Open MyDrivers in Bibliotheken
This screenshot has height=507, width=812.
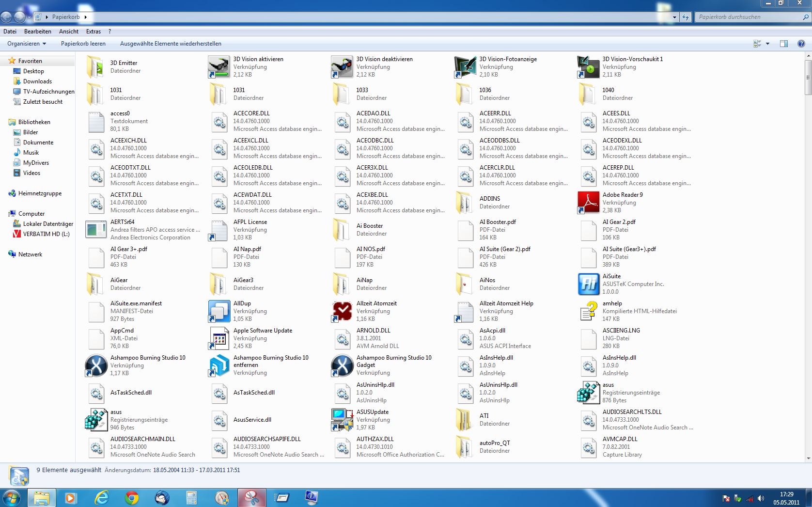[36, 163]
